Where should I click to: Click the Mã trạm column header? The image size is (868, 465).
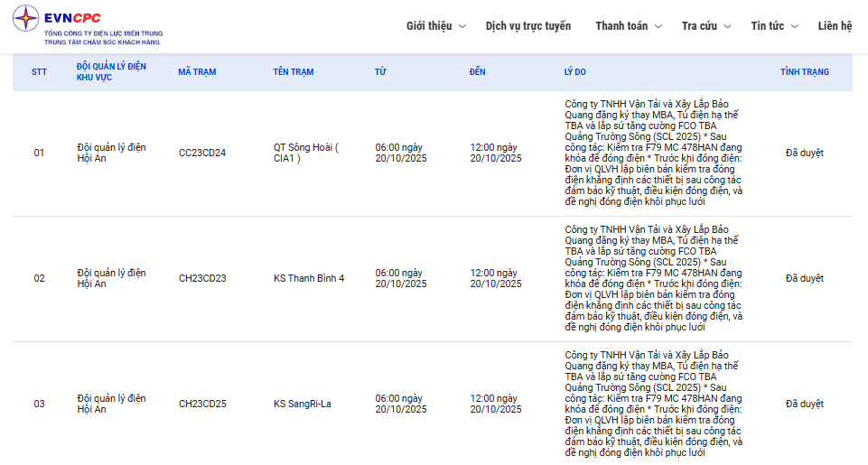pos(197,72)
